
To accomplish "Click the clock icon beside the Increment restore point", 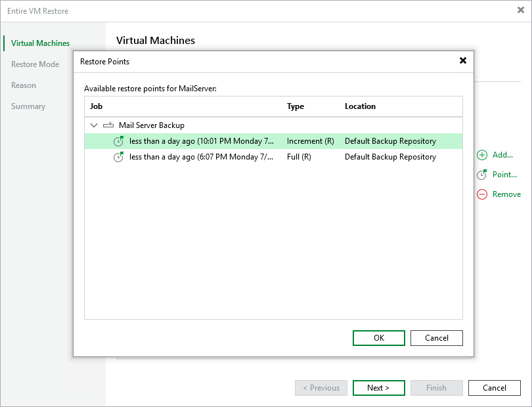I will (119, 140).
